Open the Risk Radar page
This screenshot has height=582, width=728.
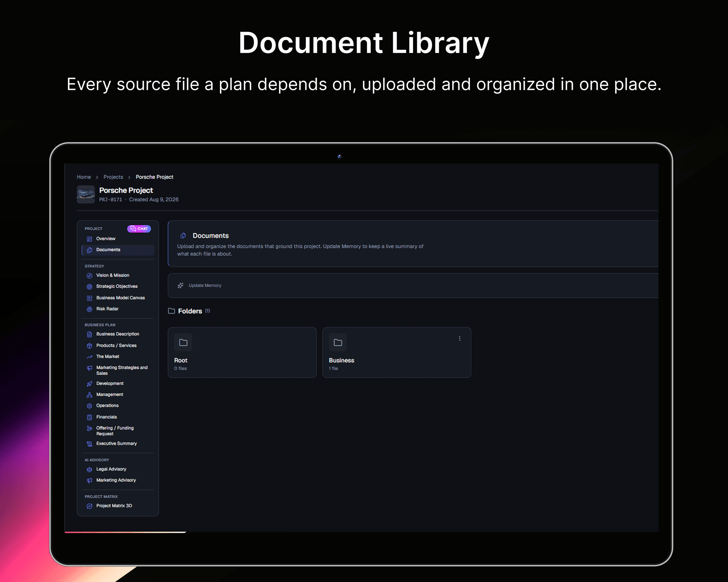(x=118, y=309)
